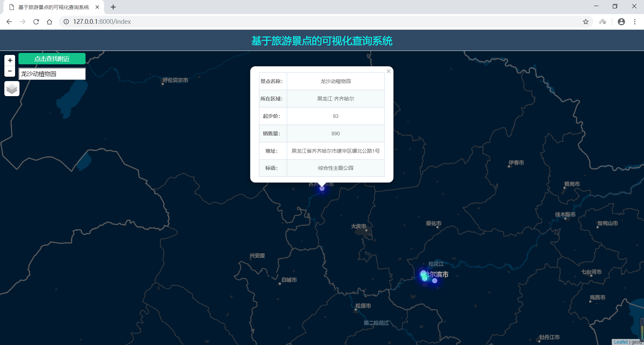Bookmark this page with star icon
Viewport: 644px width, 345px height.
pos(586,21)
